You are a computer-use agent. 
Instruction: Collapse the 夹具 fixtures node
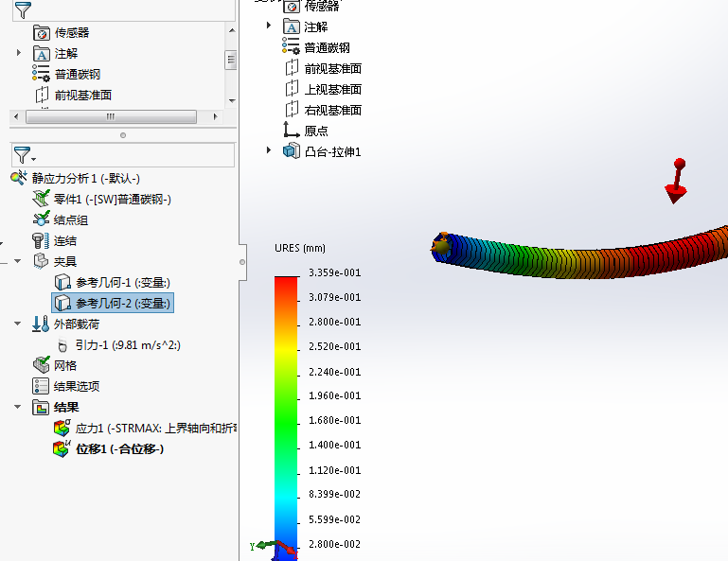[x=18, y=261]
